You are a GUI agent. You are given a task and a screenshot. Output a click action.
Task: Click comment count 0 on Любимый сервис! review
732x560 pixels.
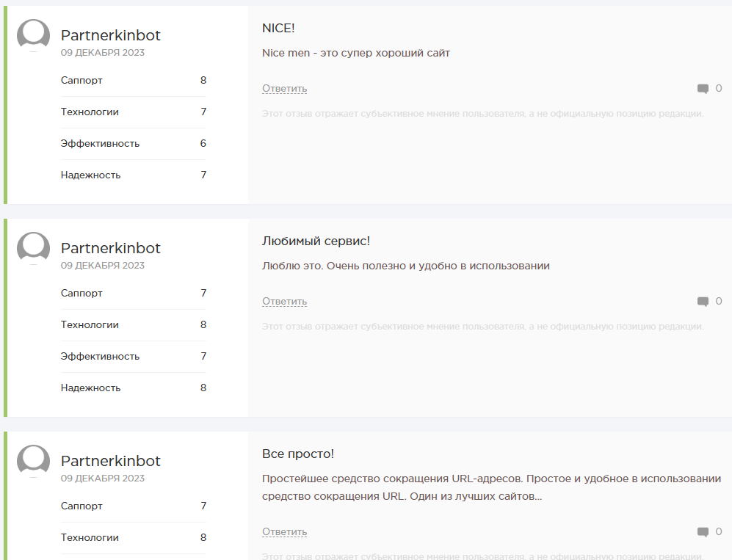[719, 301]
